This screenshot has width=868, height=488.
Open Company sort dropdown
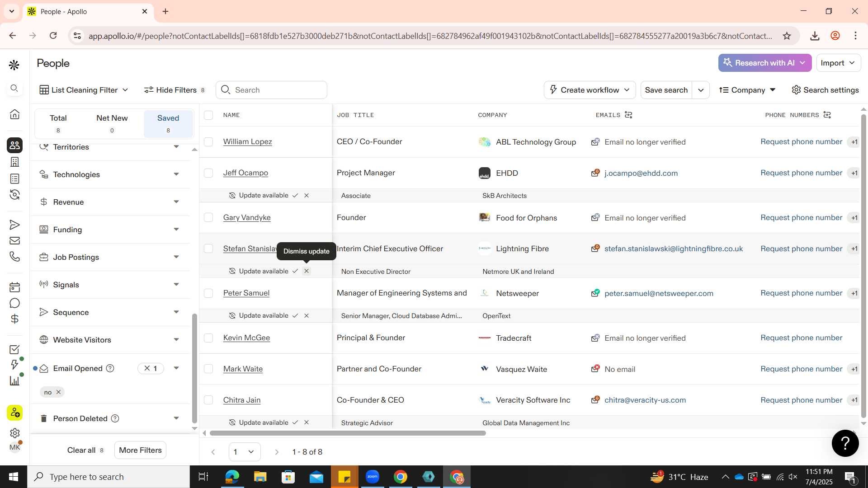(747, 90)
